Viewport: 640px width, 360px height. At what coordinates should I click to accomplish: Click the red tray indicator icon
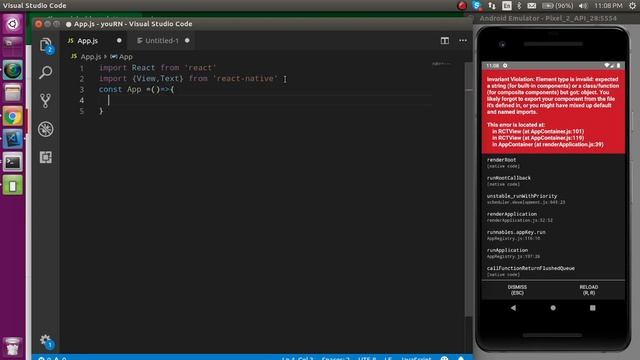[462, 5]
